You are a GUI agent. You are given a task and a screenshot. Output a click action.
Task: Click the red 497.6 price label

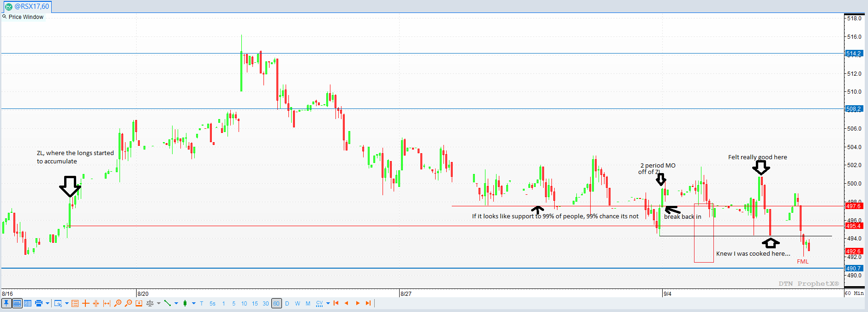point(854,206)
